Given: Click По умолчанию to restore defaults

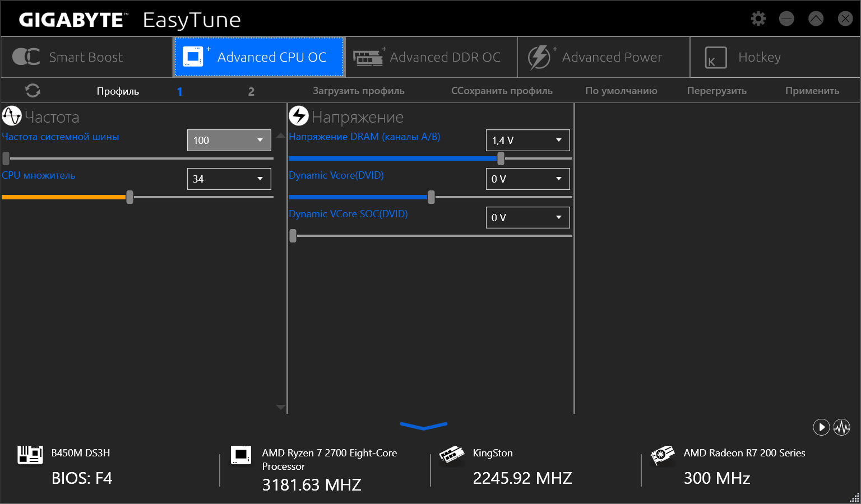Looking at the screenshot, I should [621, 91].
